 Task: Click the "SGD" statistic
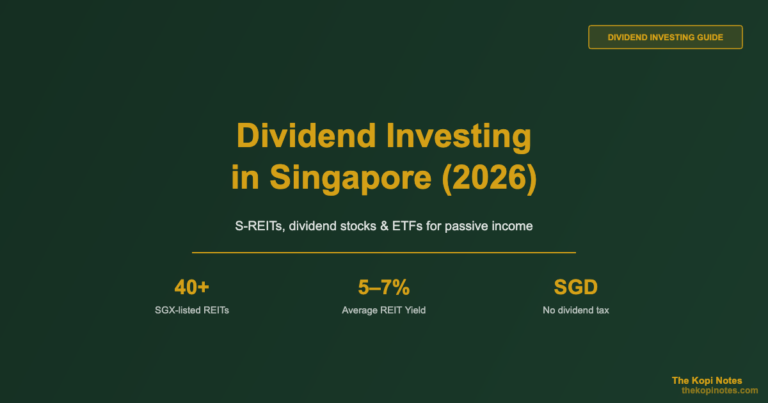576,287
